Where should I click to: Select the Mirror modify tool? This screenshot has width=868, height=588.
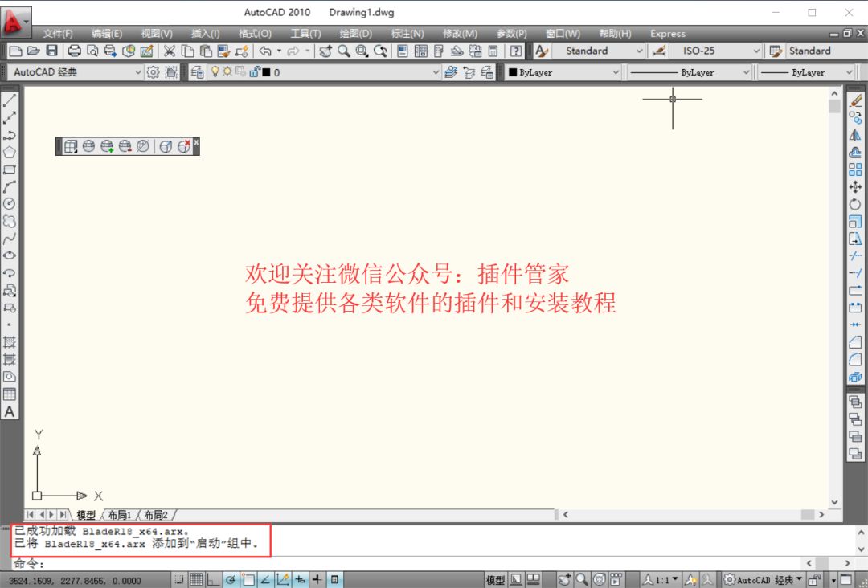point(855,135)
